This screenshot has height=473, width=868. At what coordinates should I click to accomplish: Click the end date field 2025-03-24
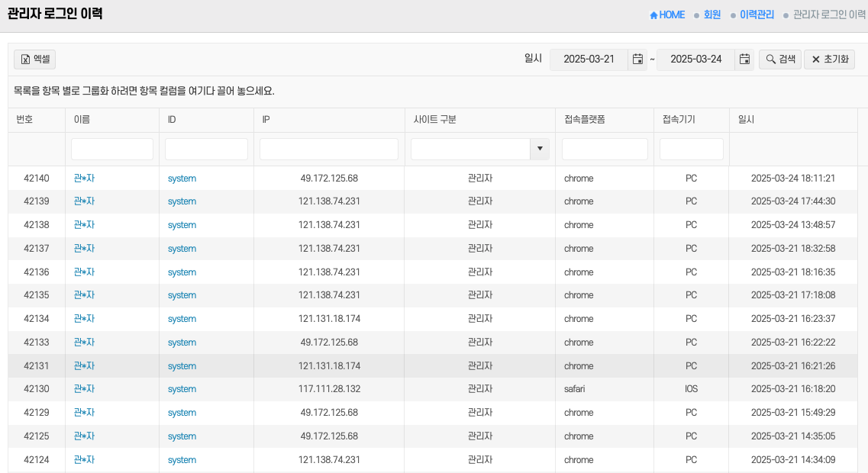tap(695, 60)
